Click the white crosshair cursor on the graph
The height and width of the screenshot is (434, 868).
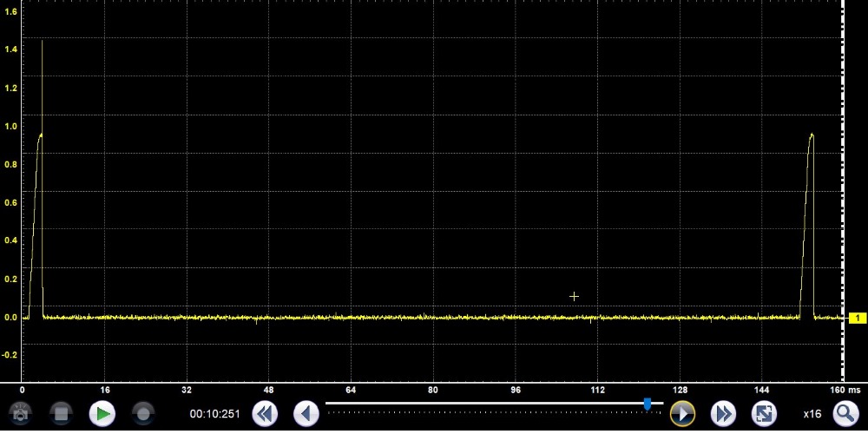tap(574, 297)
